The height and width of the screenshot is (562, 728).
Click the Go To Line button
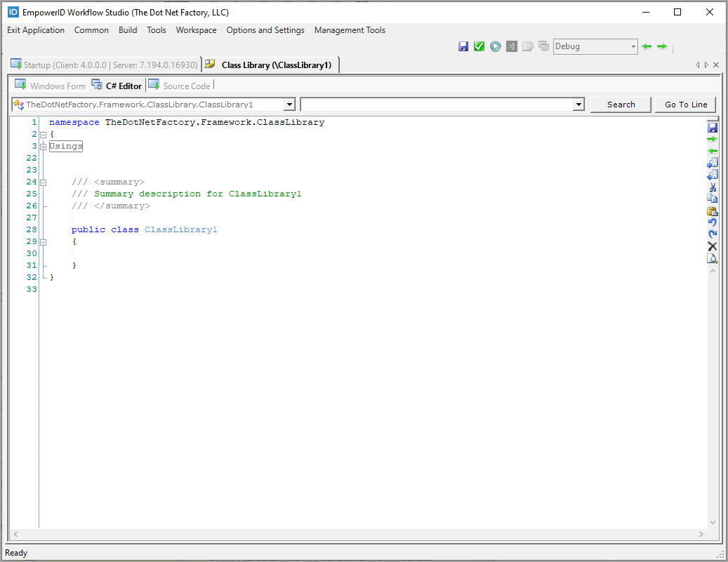(x=685, y=104)
